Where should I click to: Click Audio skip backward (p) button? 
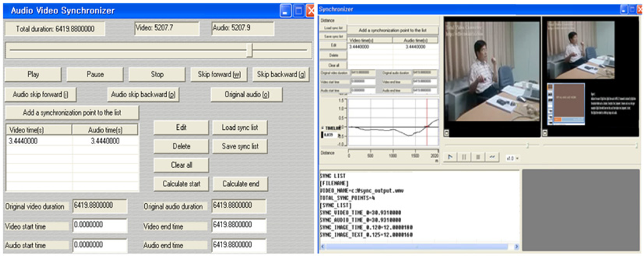[x=144, y=95]
